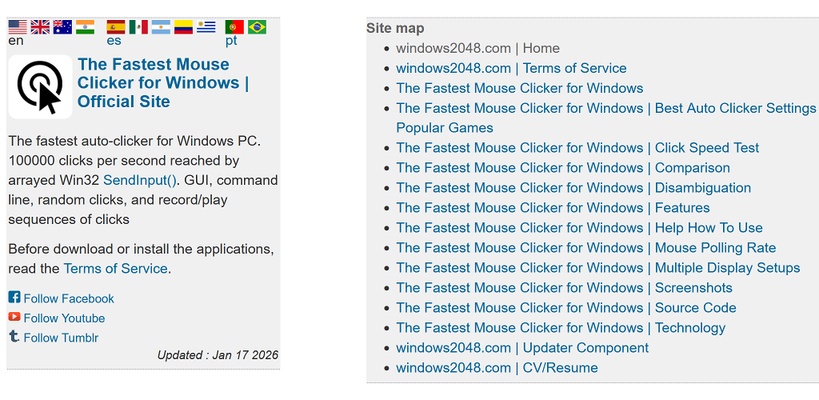Screen dimensions: 819x400
Task: Click the Spain flag icon
Action: tap(116, 27)
